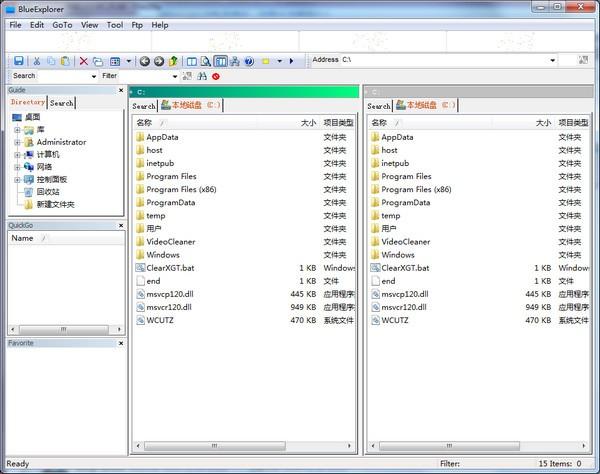Screen dimensions: 600x474
Task: Sort right pane by 大小 column header
Action: (543, 123)
